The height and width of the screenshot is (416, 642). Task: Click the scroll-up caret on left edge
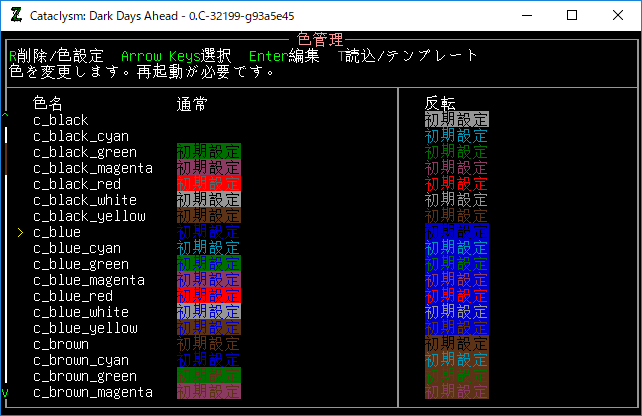pos(5,113)
